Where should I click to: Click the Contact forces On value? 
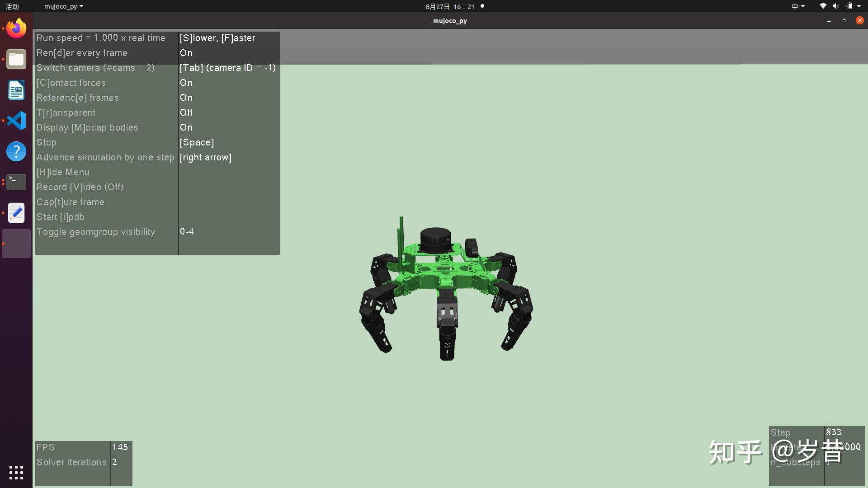coord(186,83)
